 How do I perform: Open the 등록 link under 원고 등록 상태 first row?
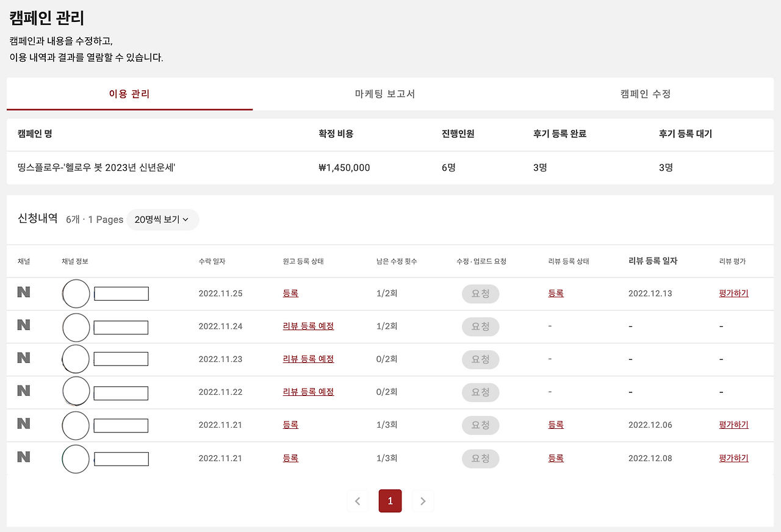click(x=290, y=293)
